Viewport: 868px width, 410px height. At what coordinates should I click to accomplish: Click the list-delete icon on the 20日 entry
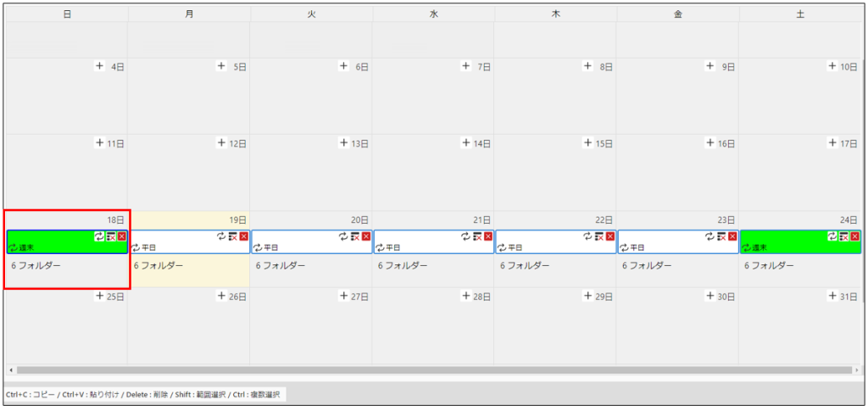(x=355, y=236)
